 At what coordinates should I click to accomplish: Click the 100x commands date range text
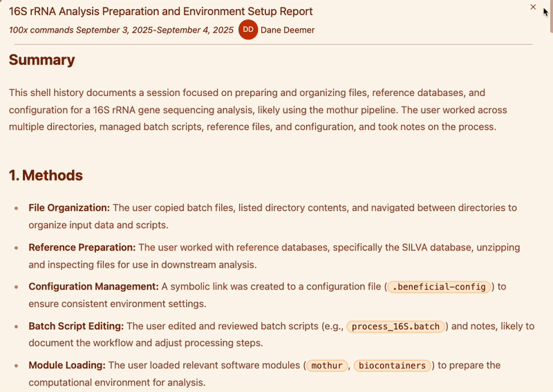[x=121, y=30]
